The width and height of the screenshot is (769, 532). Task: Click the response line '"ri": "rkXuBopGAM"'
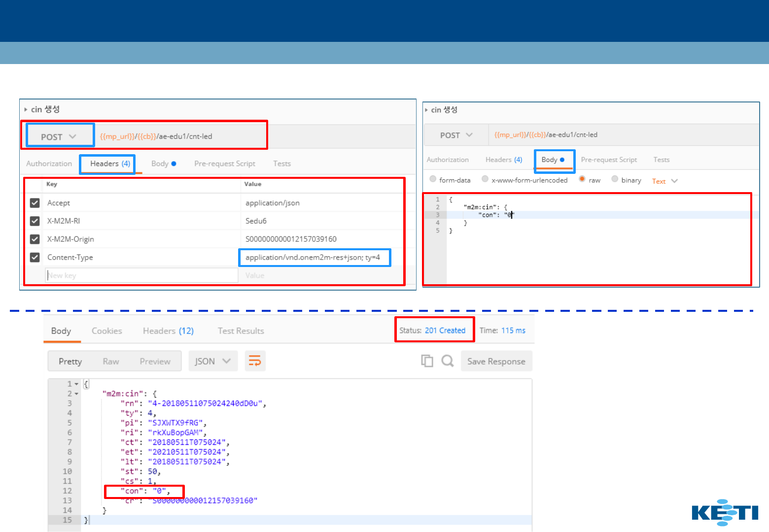click(164, 432)
